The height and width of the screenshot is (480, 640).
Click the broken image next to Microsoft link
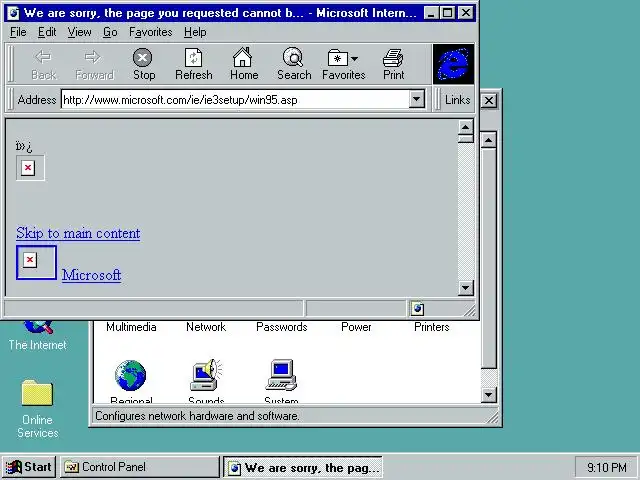[36, 262]
